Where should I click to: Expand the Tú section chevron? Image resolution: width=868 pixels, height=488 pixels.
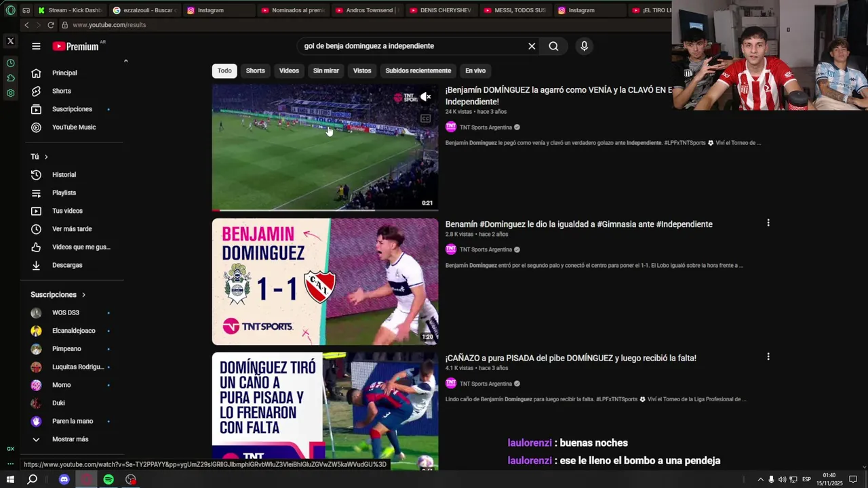(46, 157)
